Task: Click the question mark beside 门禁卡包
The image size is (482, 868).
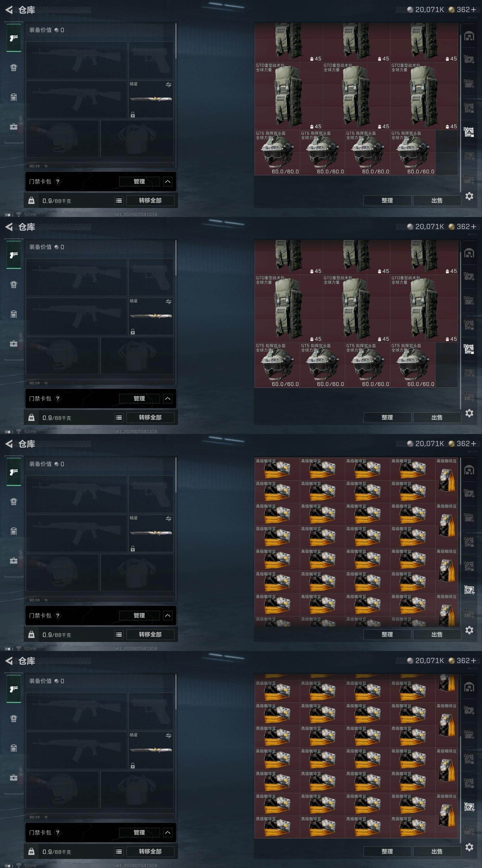Action: coord(58,182)
